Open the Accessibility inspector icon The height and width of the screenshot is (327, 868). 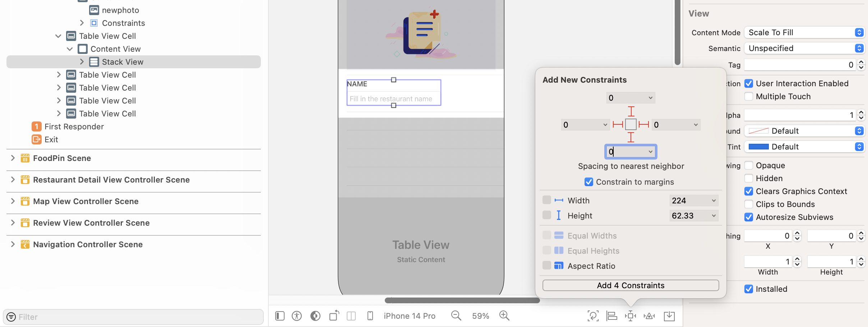click(x=297, y=316)
